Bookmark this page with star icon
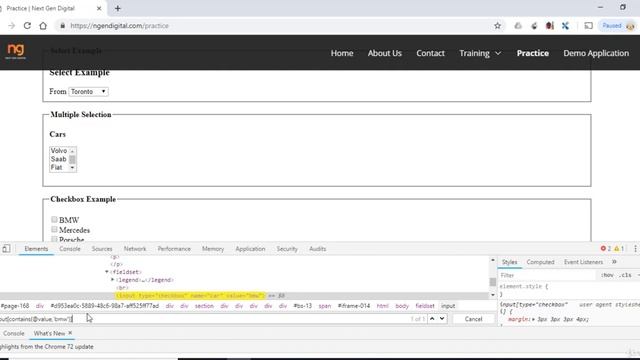 497,26
